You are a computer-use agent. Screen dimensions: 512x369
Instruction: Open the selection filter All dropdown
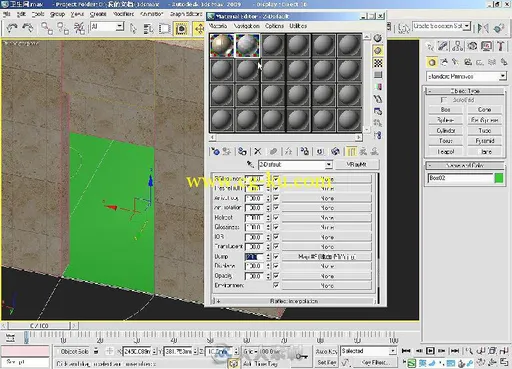point(120,27)
